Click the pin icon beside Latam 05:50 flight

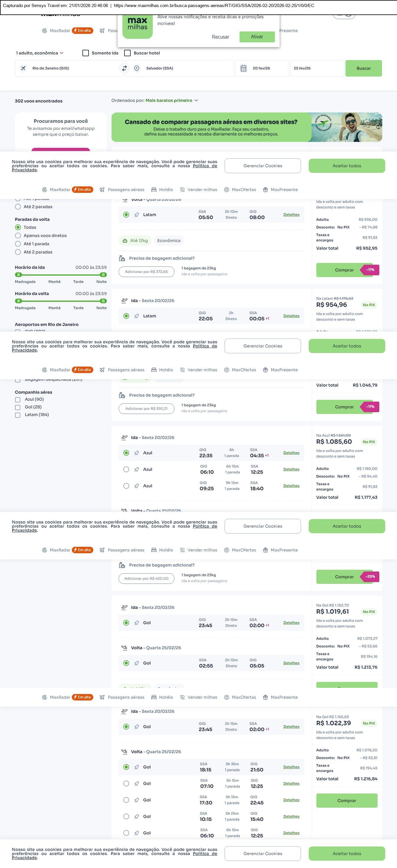137,215
